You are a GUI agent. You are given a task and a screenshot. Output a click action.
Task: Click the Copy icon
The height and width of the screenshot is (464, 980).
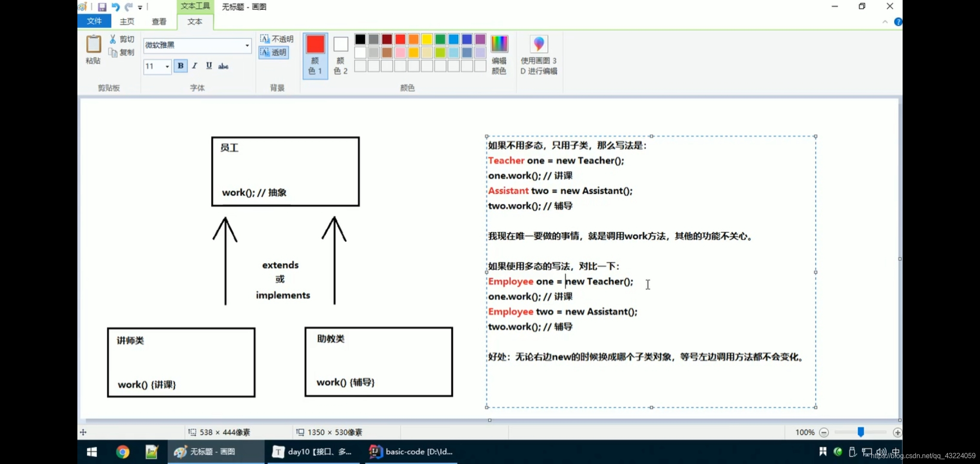point(113,52)
